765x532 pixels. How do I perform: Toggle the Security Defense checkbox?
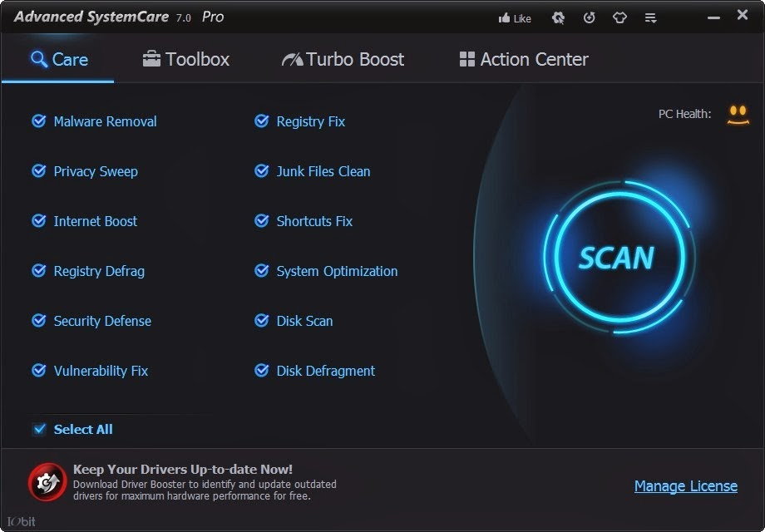click(39, 320)
